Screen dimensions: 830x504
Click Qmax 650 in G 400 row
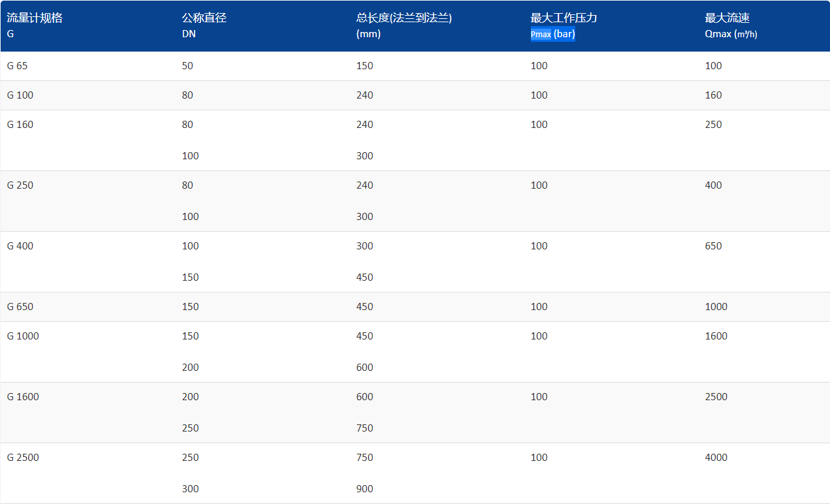pos(713,246)
